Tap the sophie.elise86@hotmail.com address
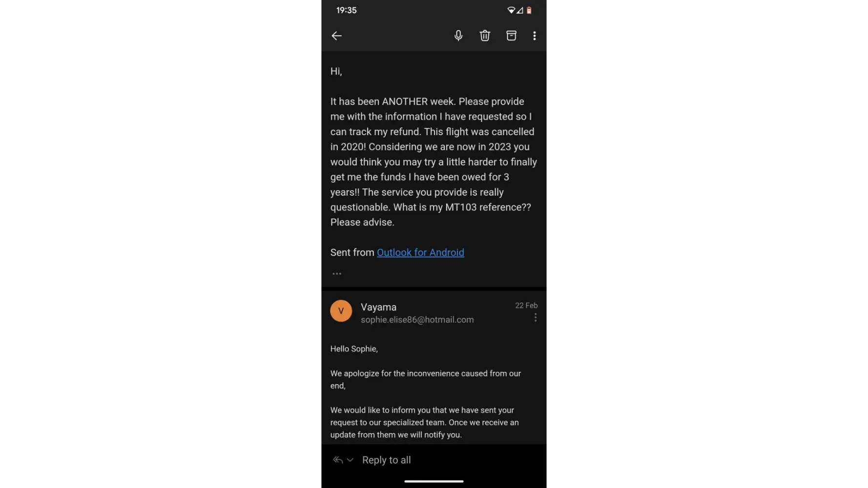The image size is (868, 488). [417, 320]
